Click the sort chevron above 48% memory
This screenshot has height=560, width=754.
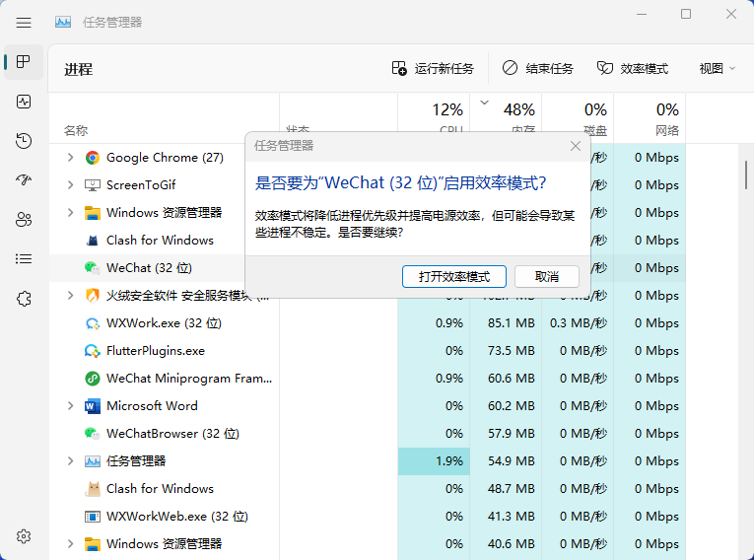(x=485, y=102)
